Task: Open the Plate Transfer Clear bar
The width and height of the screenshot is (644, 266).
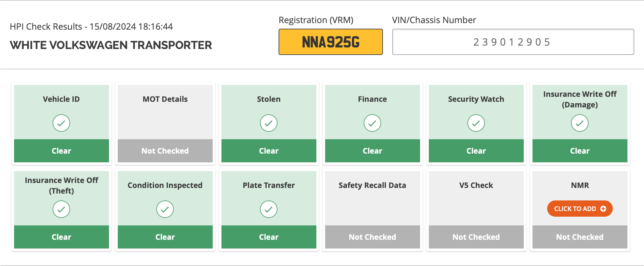Action: pos(269,237)
